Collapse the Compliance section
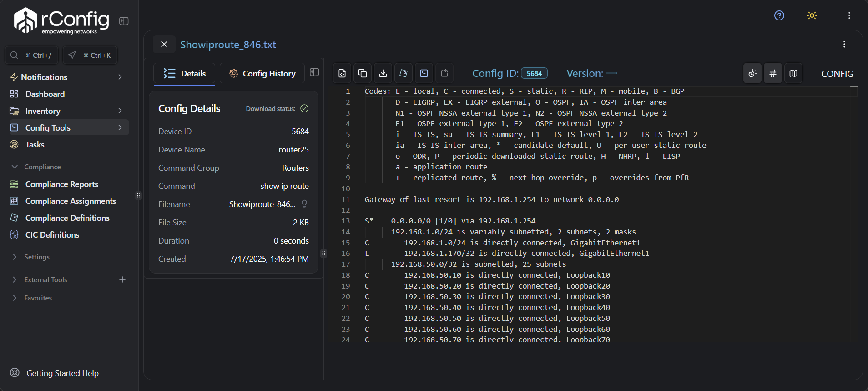The height and width of the screenshot is (391, 868). 36,167
